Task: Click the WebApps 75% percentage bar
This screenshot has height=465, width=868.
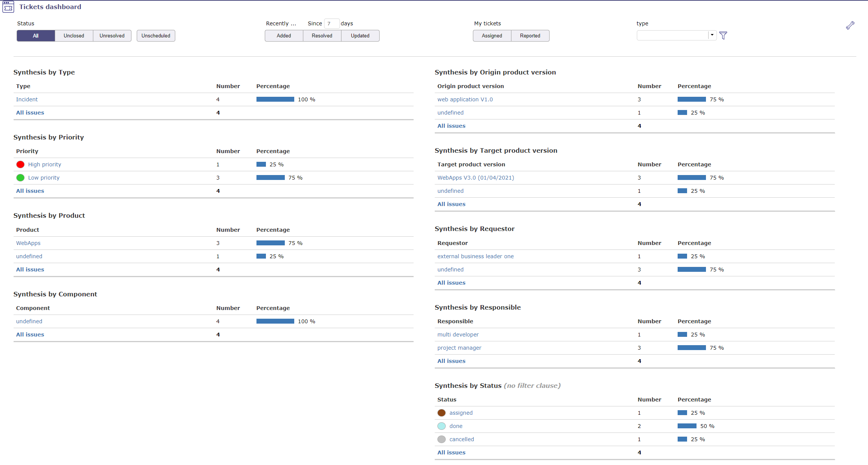Action: (270, 243)
